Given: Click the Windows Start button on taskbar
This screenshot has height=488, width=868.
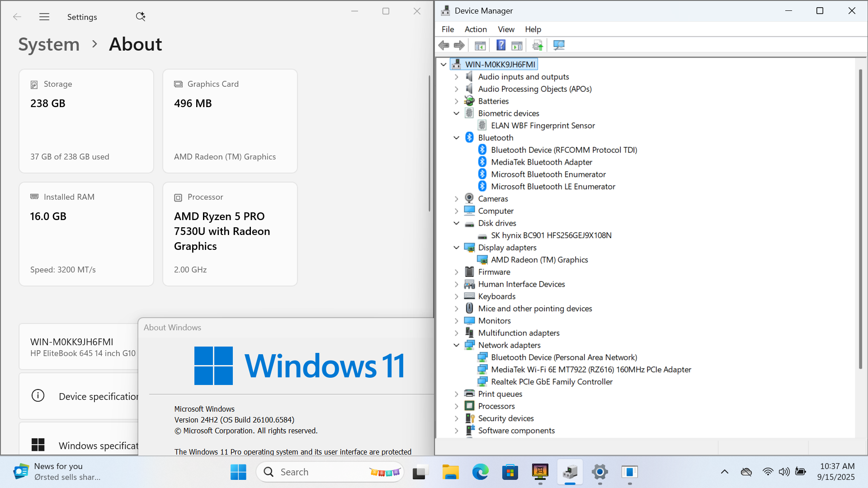Looking at the screenshot, I should coord(238,472).
